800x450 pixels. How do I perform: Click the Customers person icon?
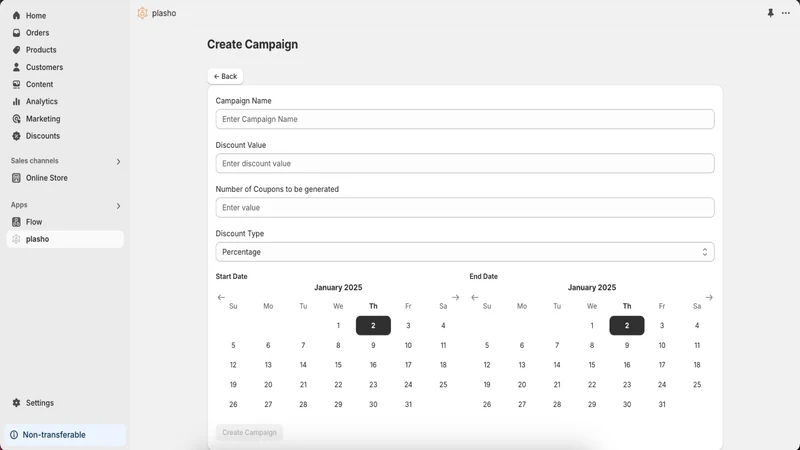(16, 67)
